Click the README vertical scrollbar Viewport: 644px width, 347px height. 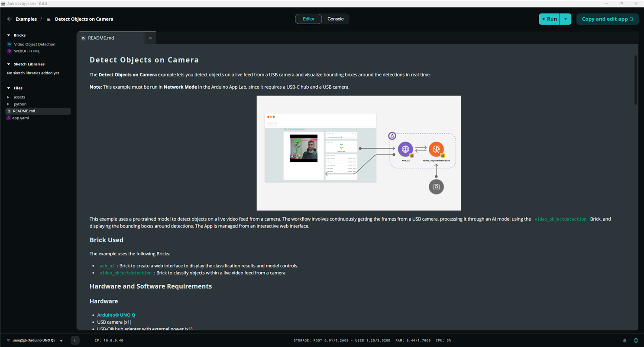pos(636,80)
